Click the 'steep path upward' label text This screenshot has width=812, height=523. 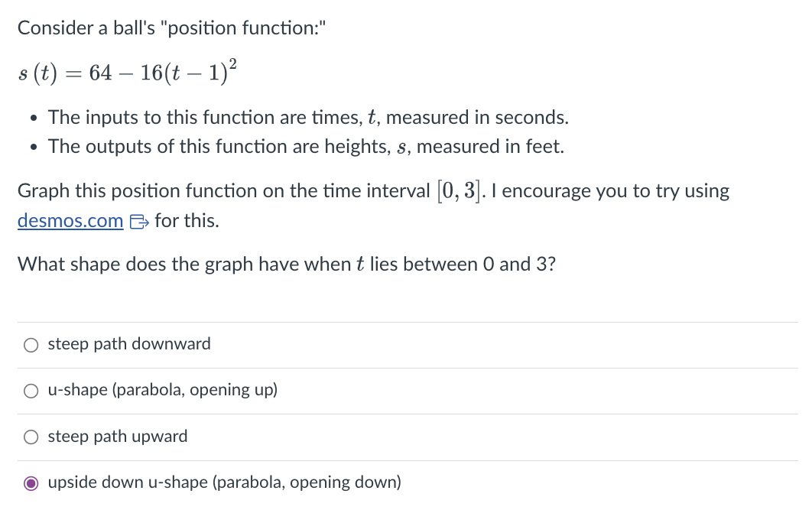coord(117,437)
